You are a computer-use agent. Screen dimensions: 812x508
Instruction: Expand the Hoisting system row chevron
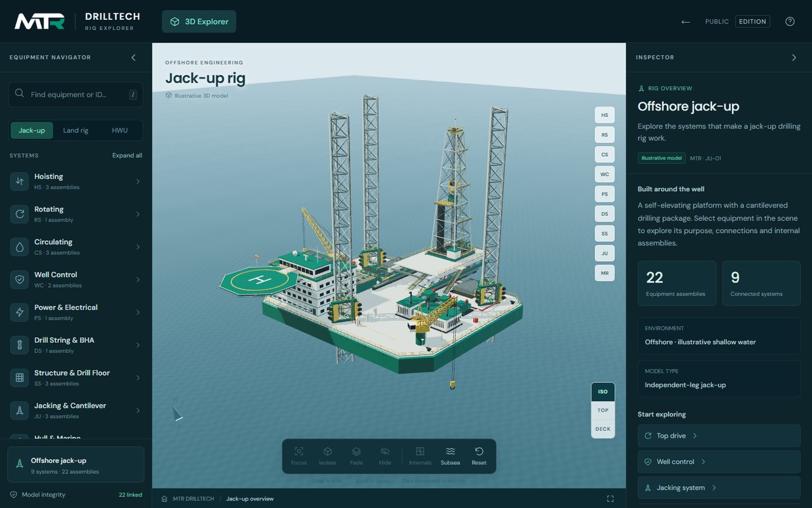pos(138,181)
